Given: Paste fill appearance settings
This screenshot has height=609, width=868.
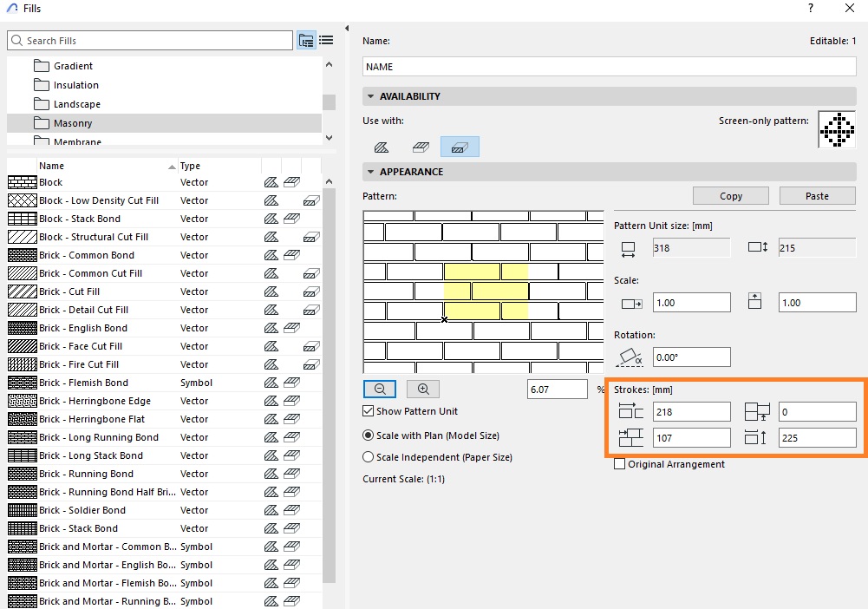Looking at the screenshot, I should click(816, 195).
